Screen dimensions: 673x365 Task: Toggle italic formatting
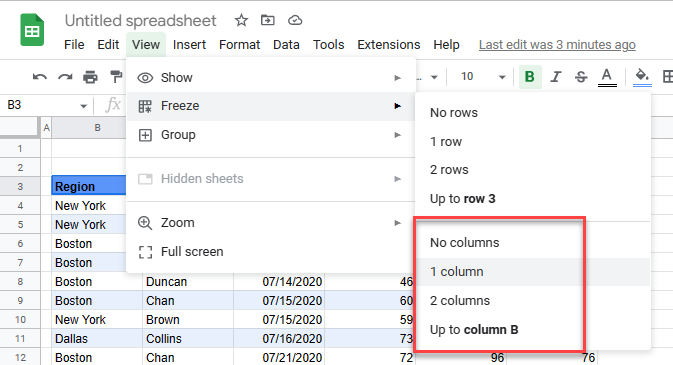pos(556,77)
